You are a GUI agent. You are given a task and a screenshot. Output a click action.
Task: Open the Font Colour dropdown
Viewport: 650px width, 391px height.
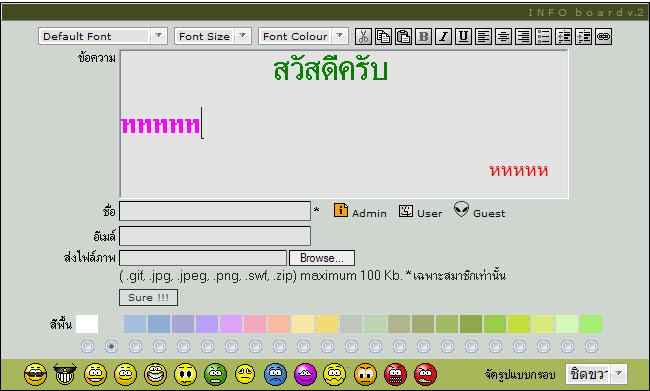pos(303,36)
